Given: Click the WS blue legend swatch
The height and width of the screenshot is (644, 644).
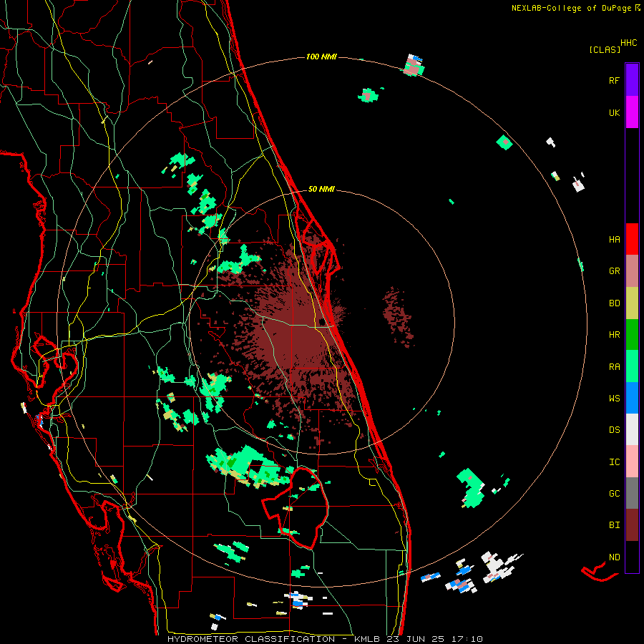Looking at the screenshot, I should coord(632,398).
